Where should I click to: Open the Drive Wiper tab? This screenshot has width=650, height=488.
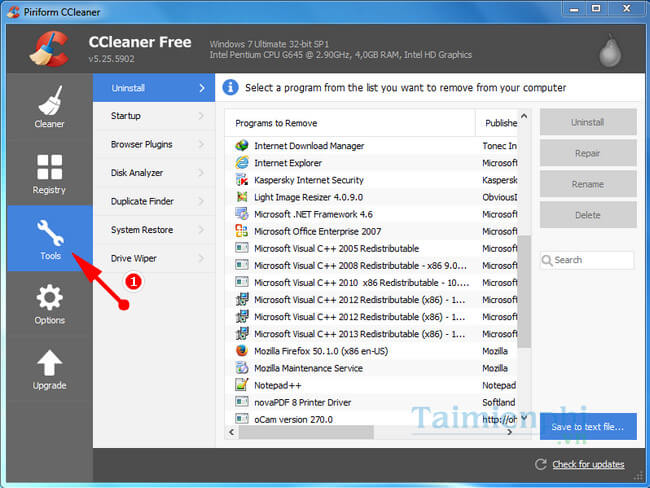click(x=154, y=258)
